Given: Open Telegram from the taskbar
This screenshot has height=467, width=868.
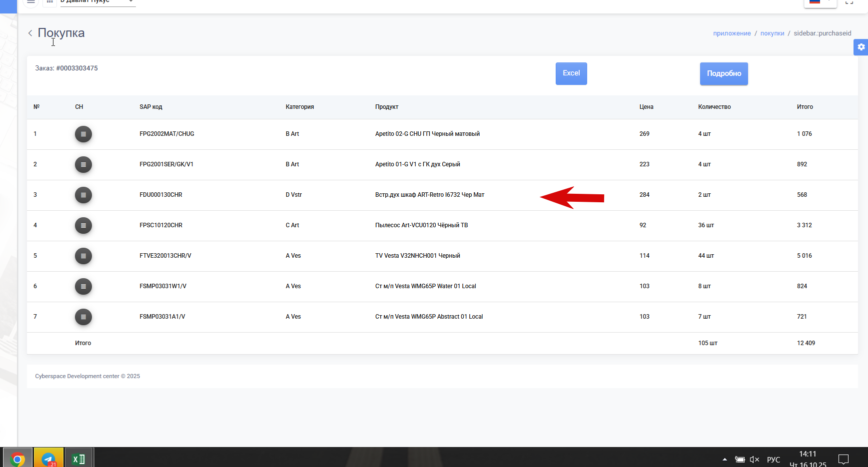Looking at the screenshot, I should [48, 458].
